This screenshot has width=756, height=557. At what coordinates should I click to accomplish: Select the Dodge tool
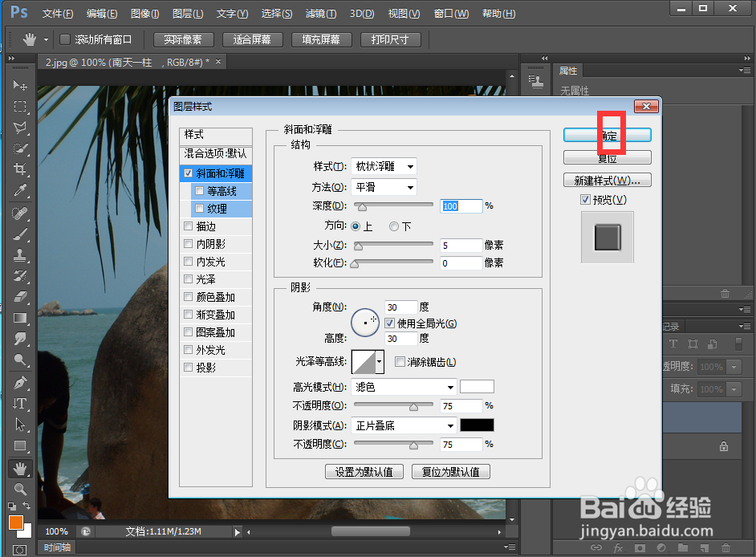point(20,360)
